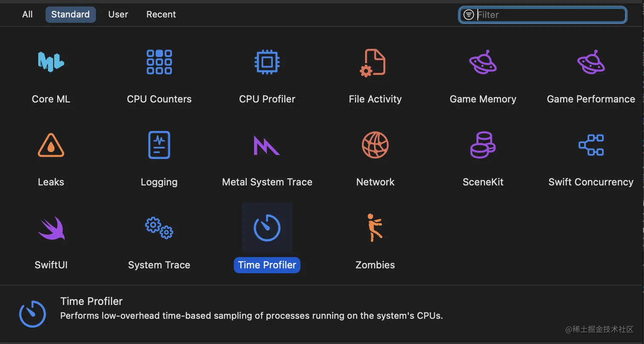This screenshot has height=344, width=644.
Task: Click the CPU Profiler label
Action: (x=267, y=99)
